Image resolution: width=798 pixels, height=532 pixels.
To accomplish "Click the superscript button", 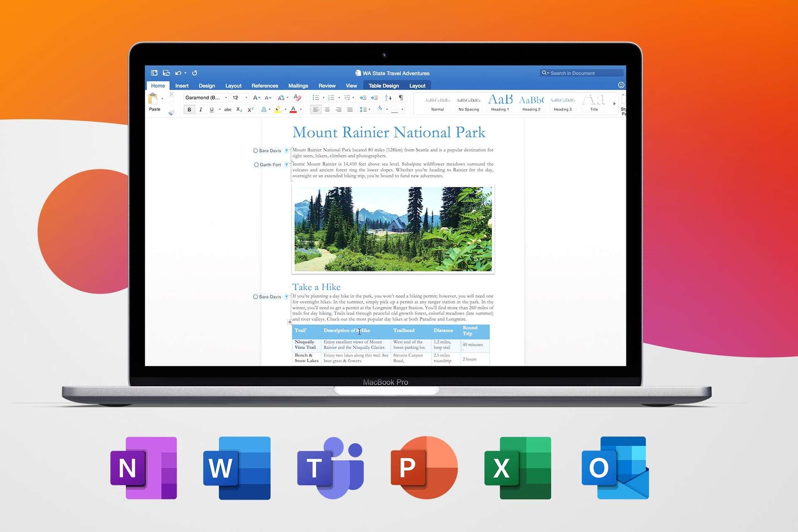I will pyautogui.click(x=250, y=110).
